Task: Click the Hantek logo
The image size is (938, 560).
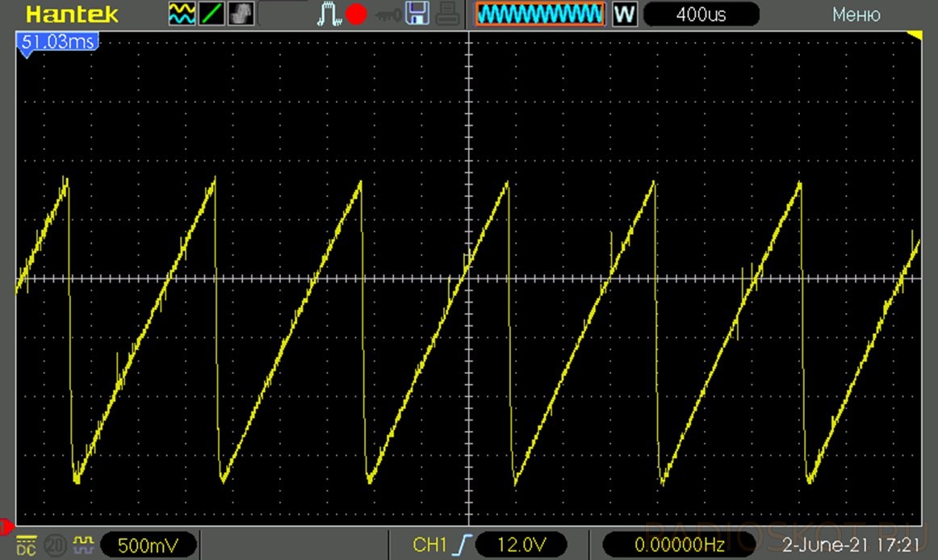Action: click(72, 15)
